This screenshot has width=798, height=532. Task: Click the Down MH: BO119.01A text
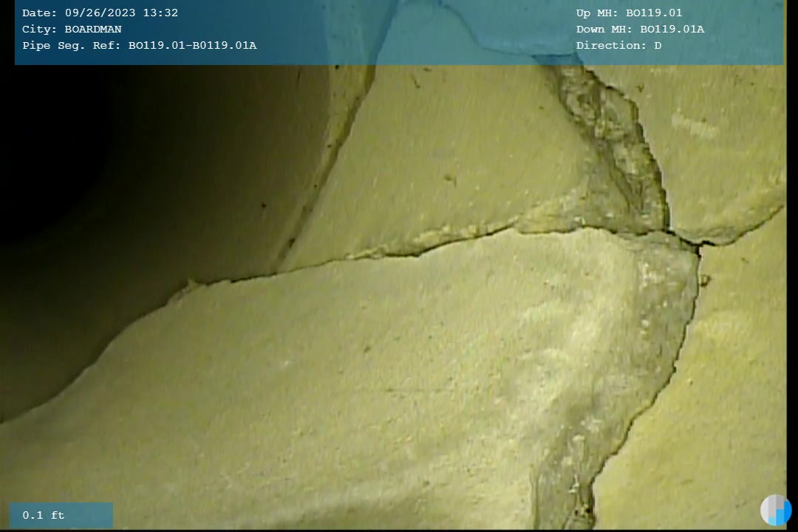tap(640, 29)
